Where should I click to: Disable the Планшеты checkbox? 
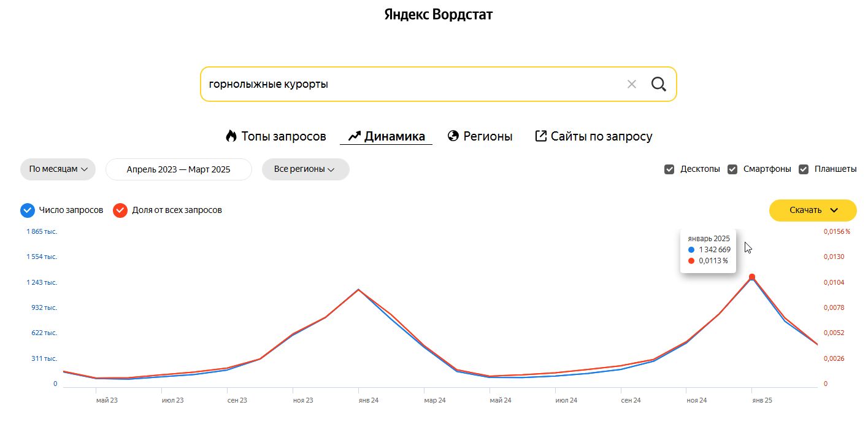[x=804, y=169]
